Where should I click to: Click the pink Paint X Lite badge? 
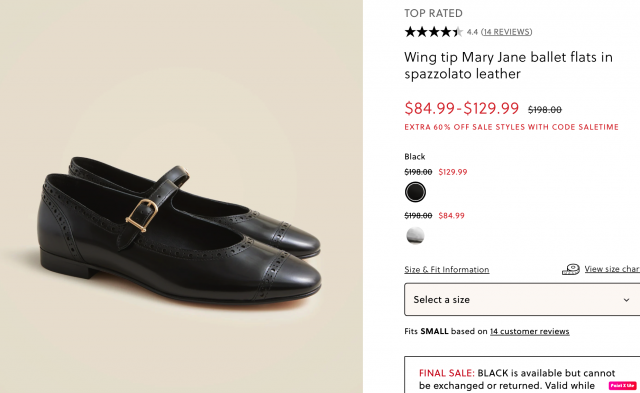[x=622, y=385]
